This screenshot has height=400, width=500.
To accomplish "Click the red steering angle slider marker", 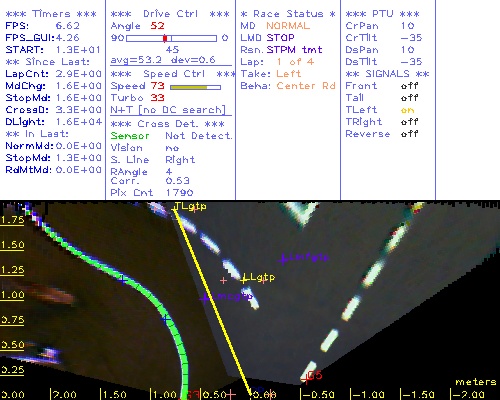I will tap(165, 38).
